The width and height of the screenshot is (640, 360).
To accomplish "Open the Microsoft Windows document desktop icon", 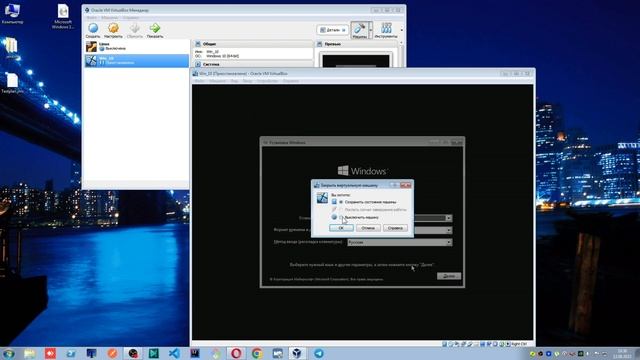I will [x=63, y=16].
